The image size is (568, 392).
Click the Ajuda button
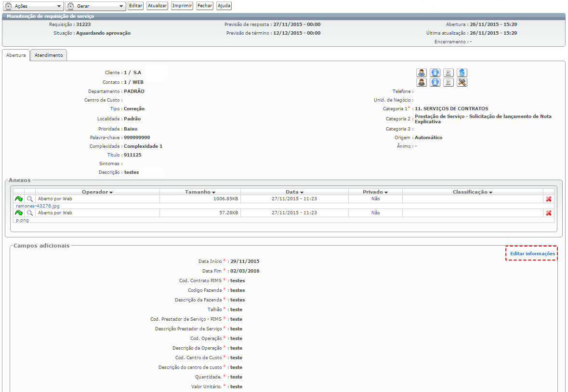click(x=224, y=6)
